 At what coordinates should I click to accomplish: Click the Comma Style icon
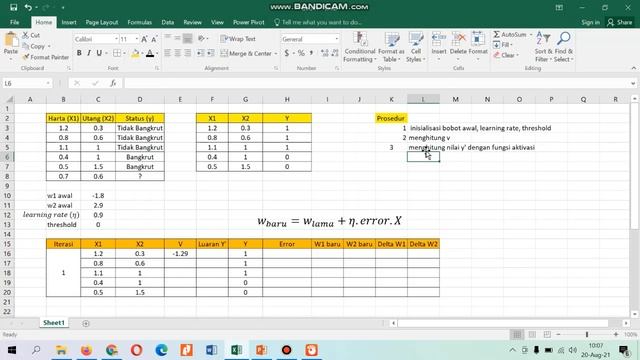[x=311, y=53]
